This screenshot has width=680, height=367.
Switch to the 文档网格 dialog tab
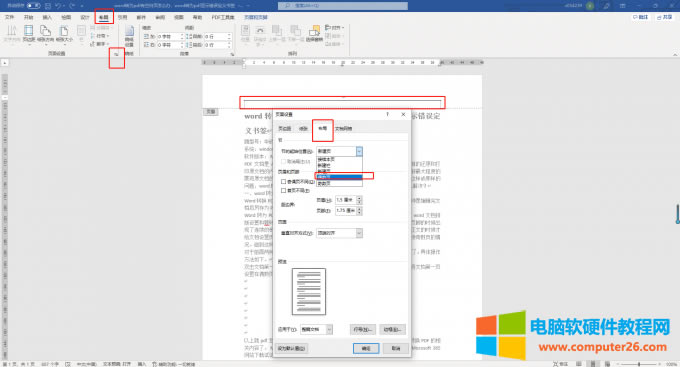pos(343,128)
